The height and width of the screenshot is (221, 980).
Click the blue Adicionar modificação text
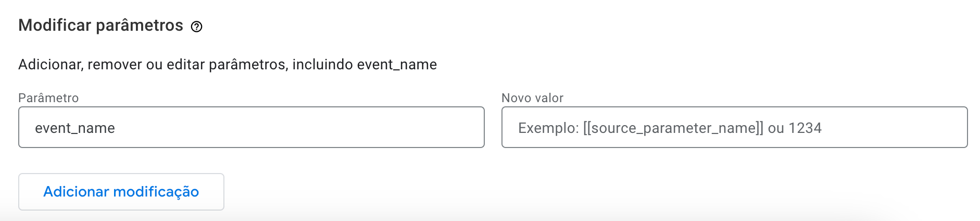[121, 192]
